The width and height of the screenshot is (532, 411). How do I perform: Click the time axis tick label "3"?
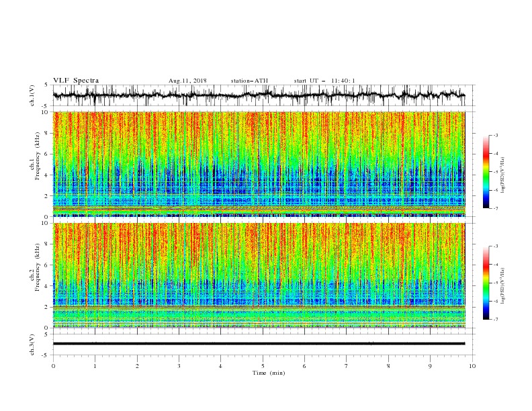tap(179, 366)
